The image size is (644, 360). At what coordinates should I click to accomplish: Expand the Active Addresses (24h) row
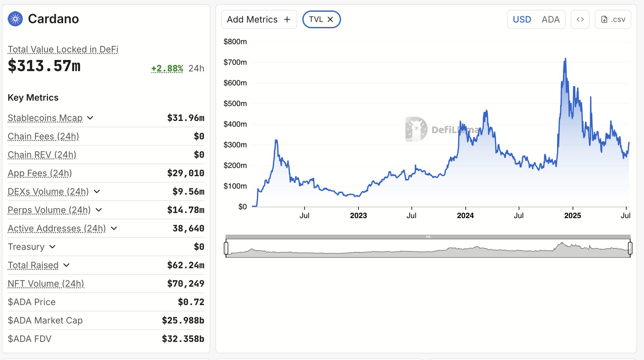(114, 228)
